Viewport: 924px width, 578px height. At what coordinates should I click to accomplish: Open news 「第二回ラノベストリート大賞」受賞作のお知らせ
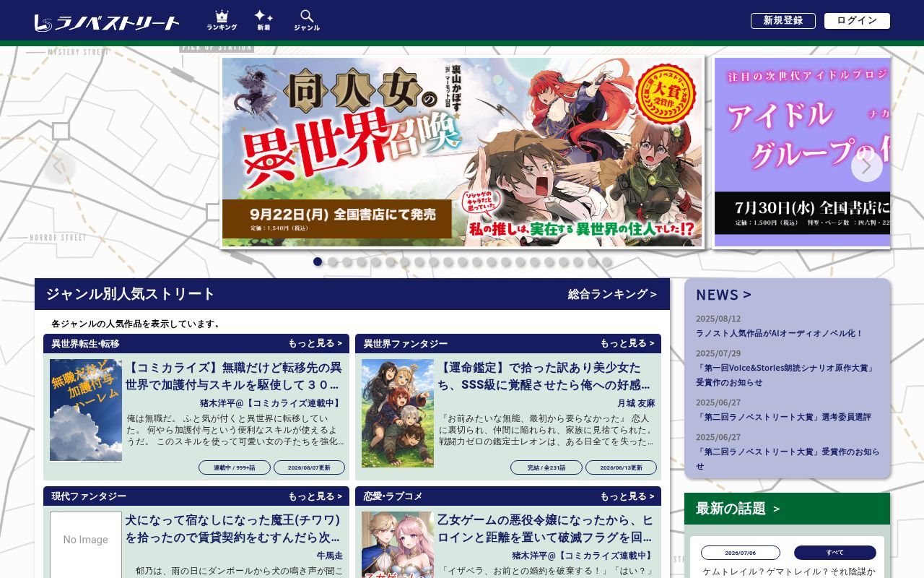788,459
